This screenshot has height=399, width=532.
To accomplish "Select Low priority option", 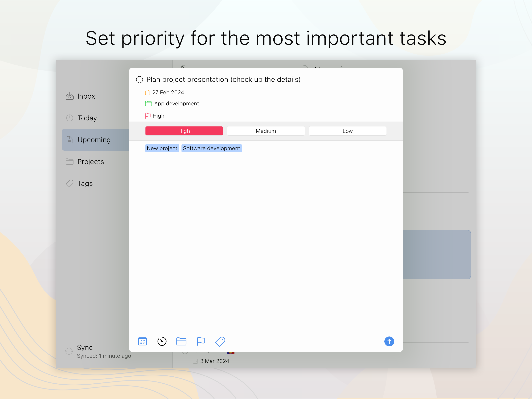I will point(348,131).
